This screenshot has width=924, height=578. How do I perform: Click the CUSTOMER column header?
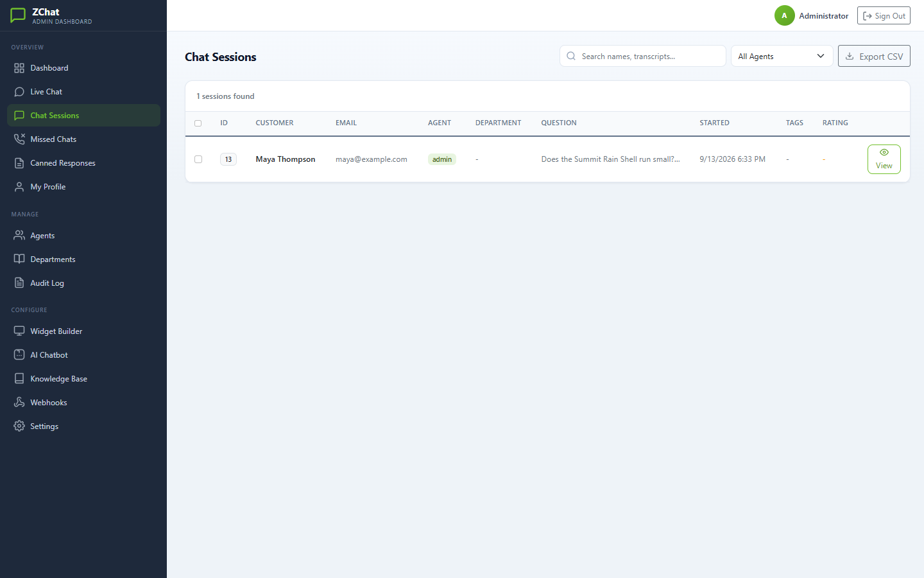tap(275, 123)
